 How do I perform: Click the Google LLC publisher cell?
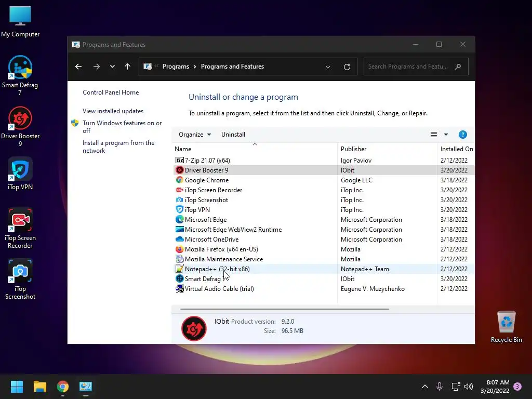tap(356, 180)
